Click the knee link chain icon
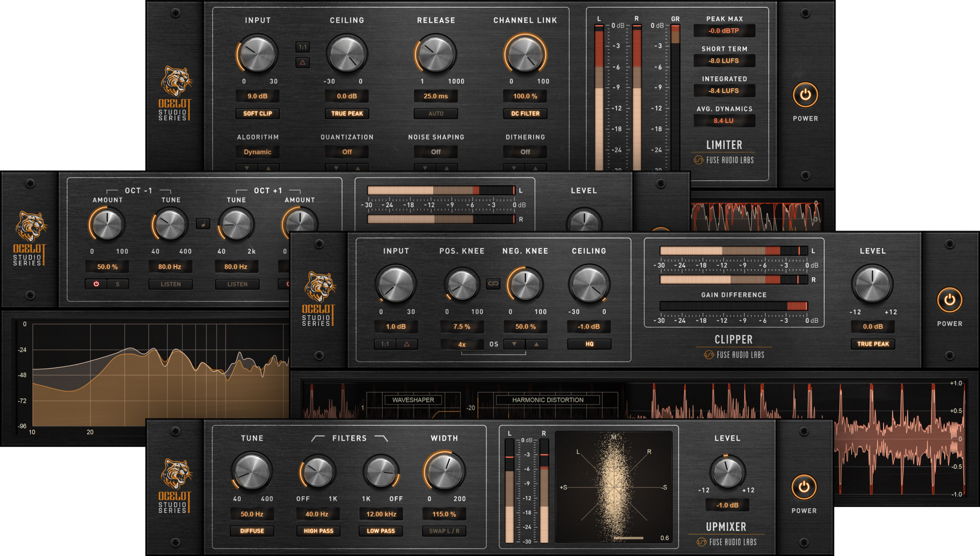This screenshot has width=980, height=556. [493, 284]
